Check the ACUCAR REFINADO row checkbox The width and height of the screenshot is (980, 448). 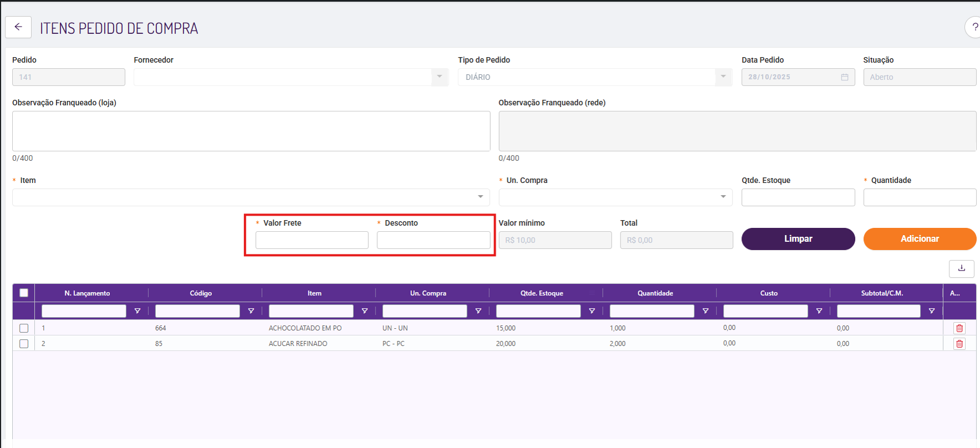point(24,344)
